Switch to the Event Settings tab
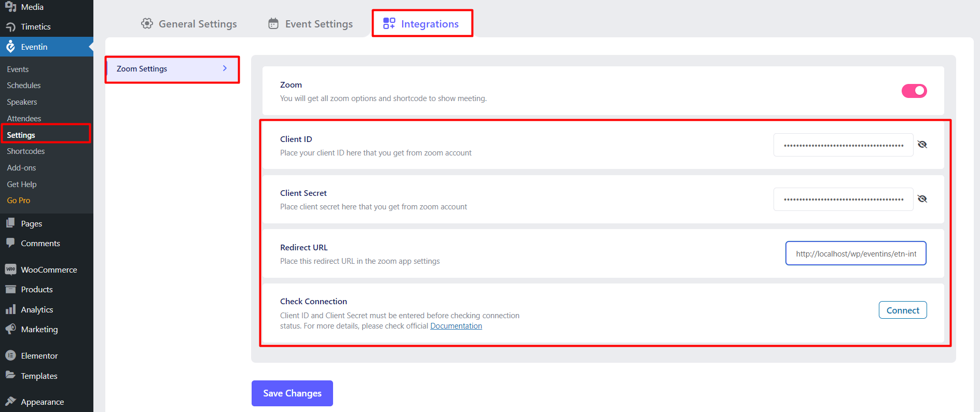The width and height of the screenshot is (980, 412). coord(310,23)
